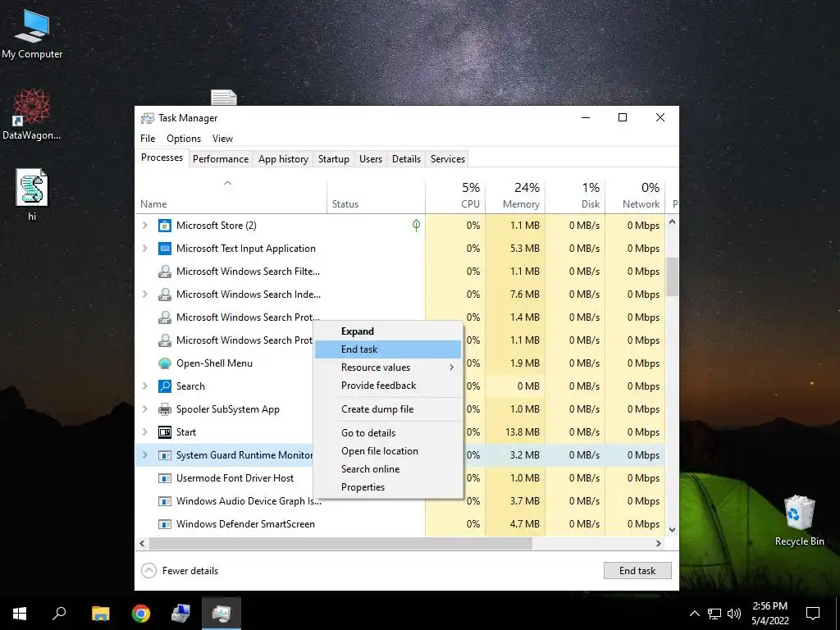Click the Microsoft Text Input Application icon
The image size is (840, 630).
(x=164, y=249)
